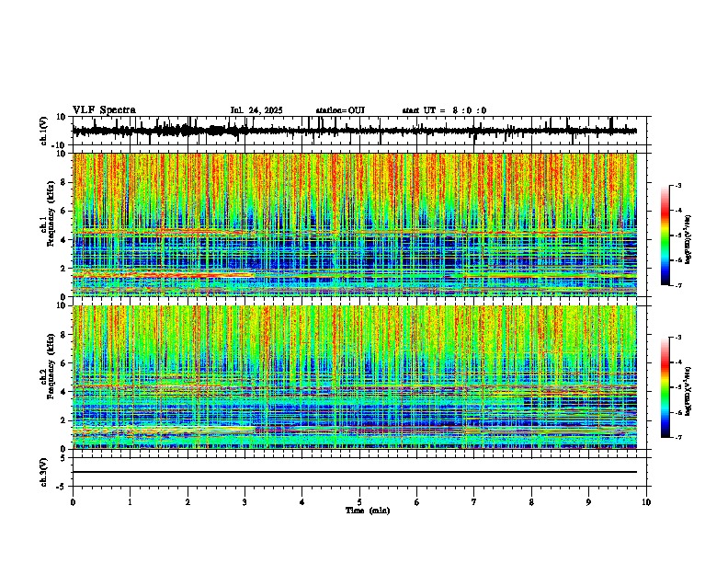
Task: Click the 'VLF Spectra' title text
Action: [104, 110]
